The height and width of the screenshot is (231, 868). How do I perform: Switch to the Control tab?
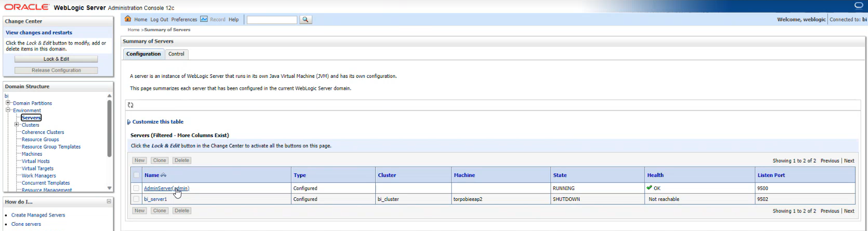pos(176,54)
